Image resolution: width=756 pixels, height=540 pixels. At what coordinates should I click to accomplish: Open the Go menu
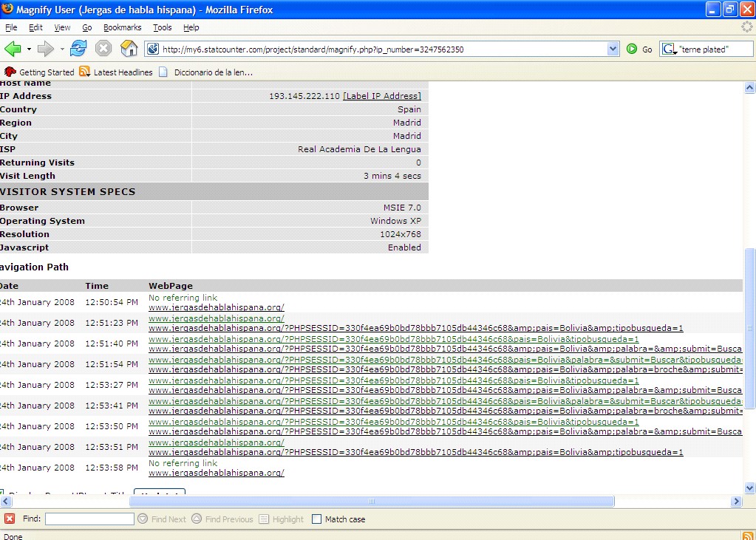(x=86, y=27)
